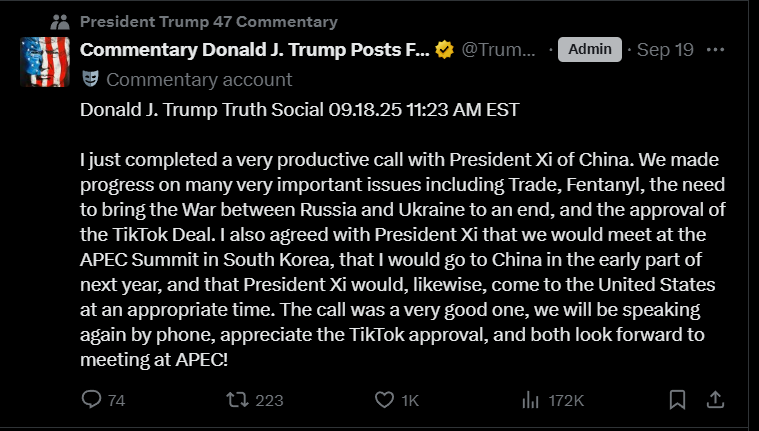
Task: Click the gold verified checkmark badge
Action: [x=445, y=49]
